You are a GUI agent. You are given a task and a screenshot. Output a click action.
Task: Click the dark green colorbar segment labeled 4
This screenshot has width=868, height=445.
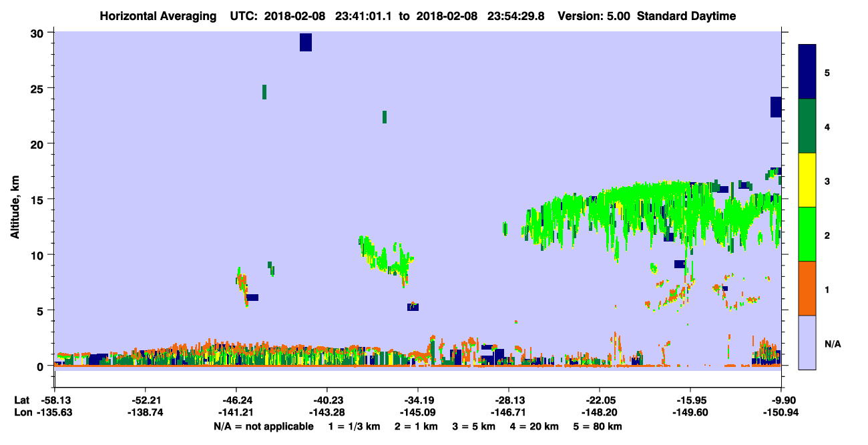(x=807, y=126)
